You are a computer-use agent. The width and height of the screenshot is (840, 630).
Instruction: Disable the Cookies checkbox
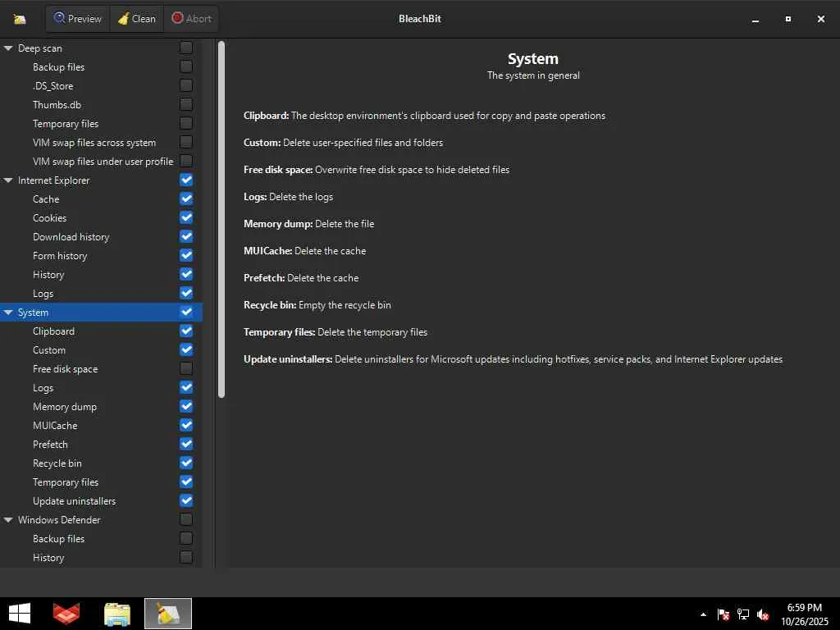tap(186, 217)
